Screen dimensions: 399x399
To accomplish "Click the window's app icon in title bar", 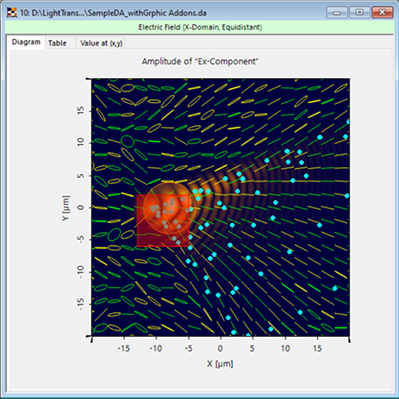I will click(12, 13).
